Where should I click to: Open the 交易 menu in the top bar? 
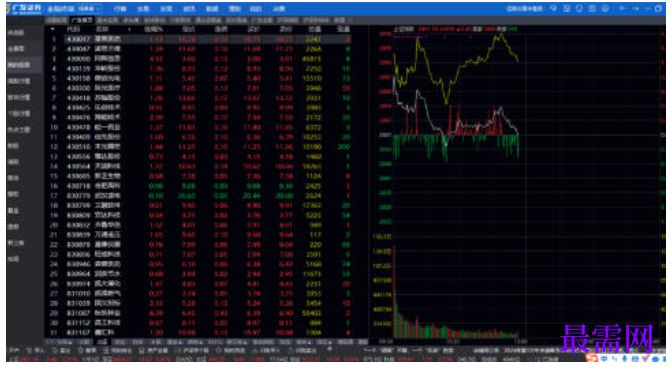pyautogui.click(x=143, y=9)
